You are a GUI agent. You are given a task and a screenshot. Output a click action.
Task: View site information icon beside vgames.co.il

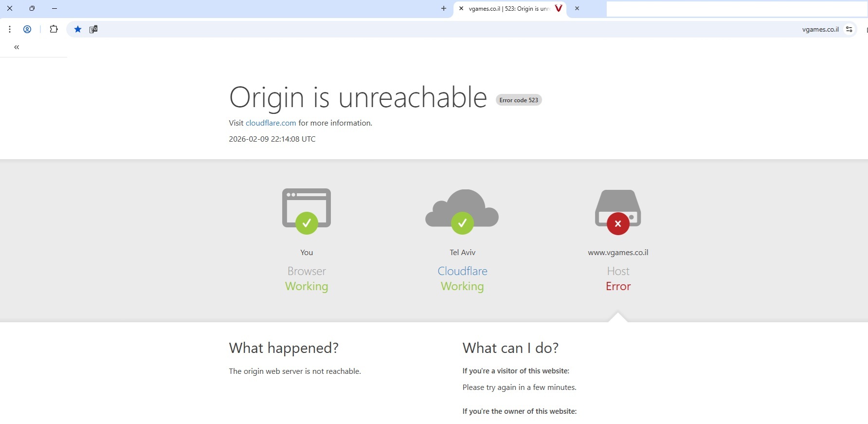[x=849, y=29]
